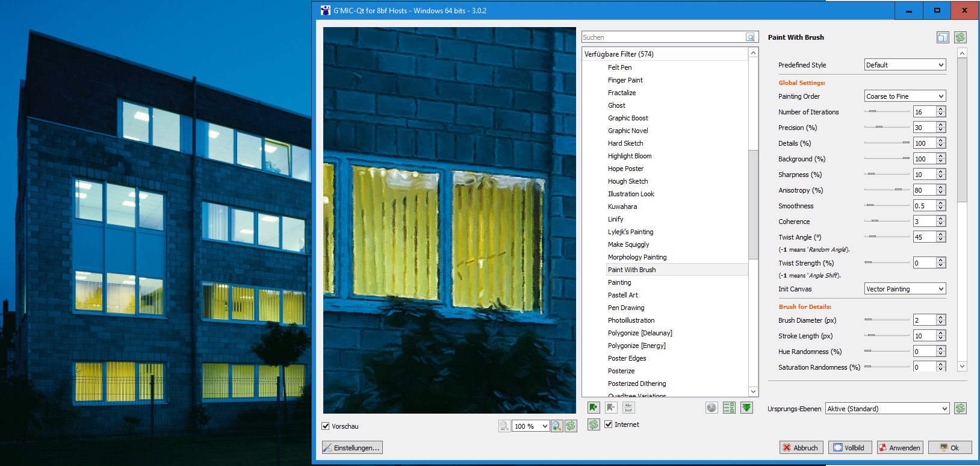
Task: Toggle the Vorschau preview checkbox
Action: 326,426
